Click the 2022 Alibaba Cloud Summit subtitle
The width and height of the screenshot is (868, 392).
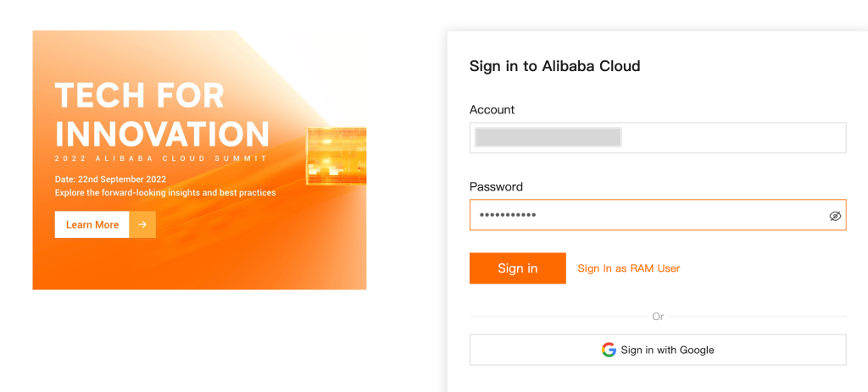(x=161, y=158)
